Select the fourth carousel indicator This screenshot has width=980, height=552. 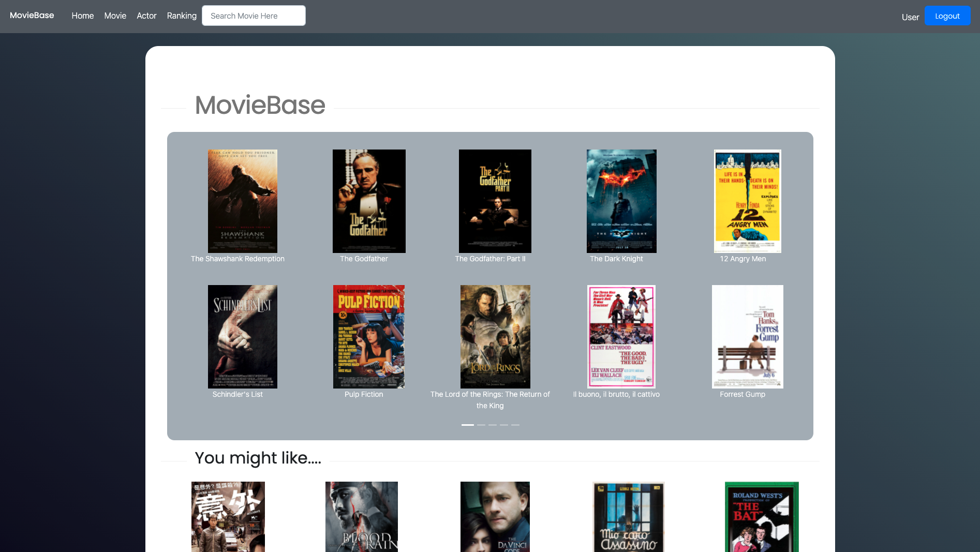pyautogui.click(x=504, y=425)
